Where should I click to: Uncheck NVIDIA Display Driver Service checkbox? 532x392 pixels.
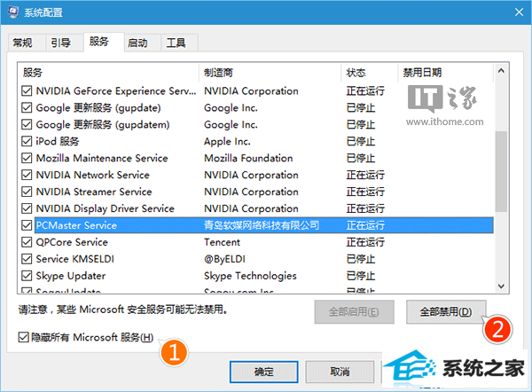tap(27, 208)
